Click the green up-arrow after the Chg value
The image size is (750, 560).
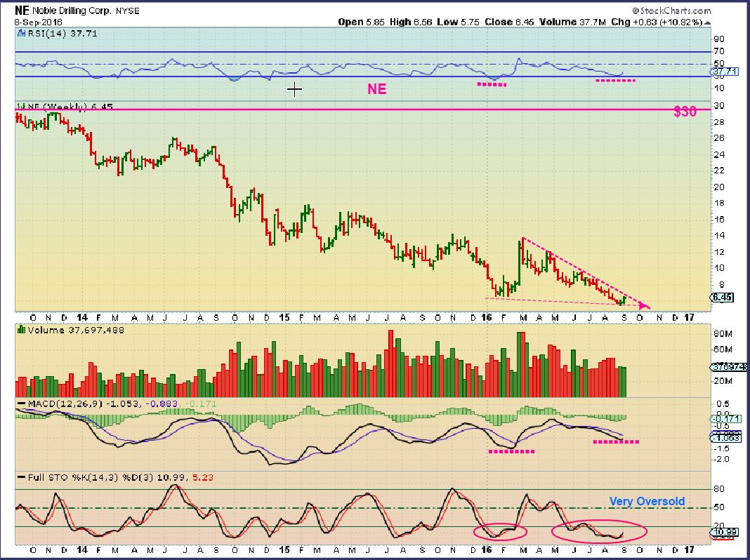707,22
